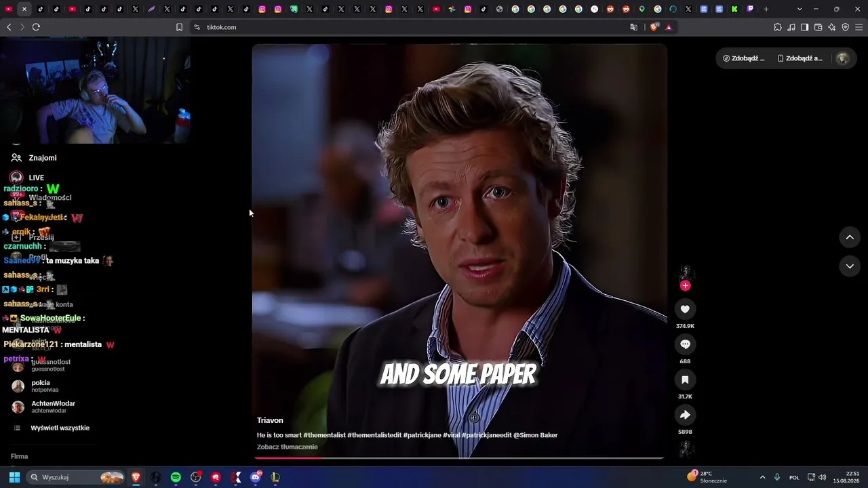Click the first Zdobądź button
This screenshot has height=488, width=868.
(x=744, y=58)
